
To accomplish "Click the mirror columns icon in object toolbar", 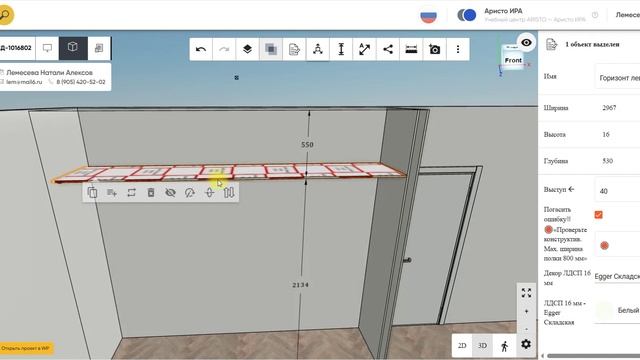I will tap(229, 192).
